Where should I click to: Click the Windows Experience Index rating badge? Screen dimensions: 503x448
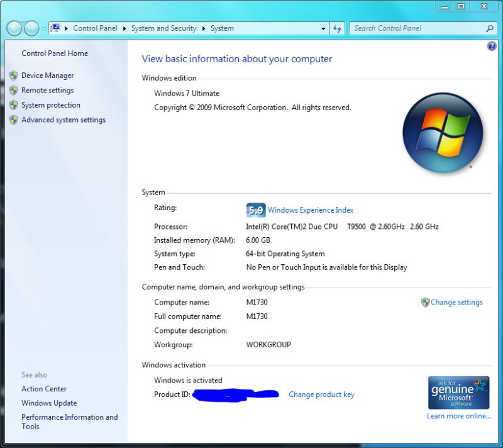255,210
